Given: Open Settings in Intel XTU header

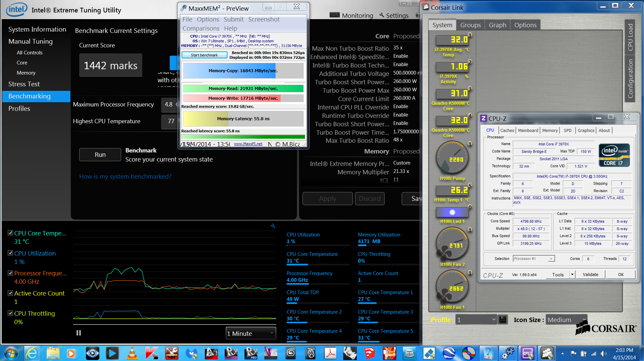Looking at the screenshot, I should click(394, 15).
